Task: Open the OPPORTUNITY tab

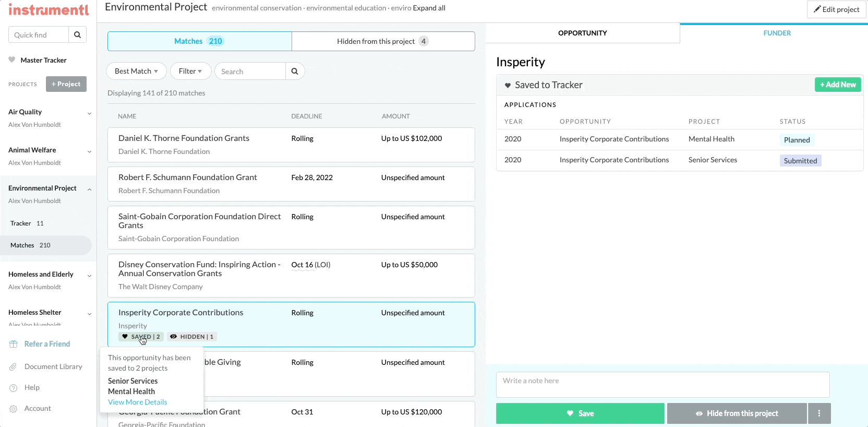Action: point(583,33)
